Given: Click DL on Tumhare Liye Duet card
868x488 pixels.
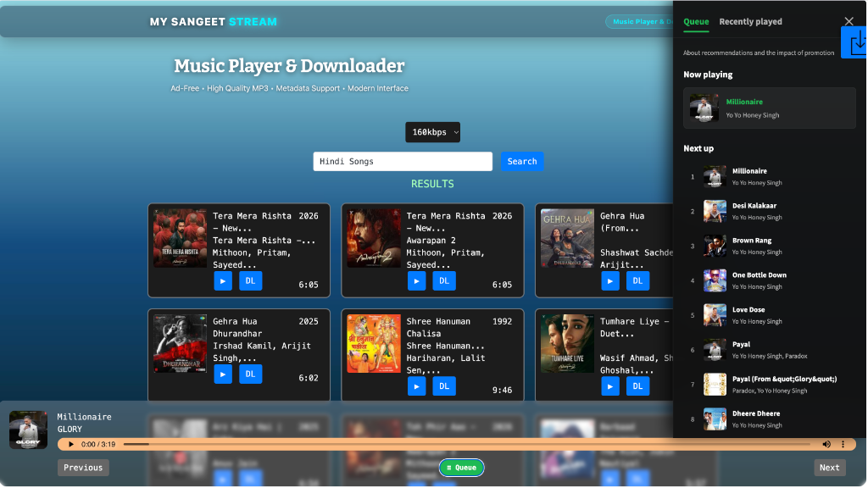Looking at the screenshot, I should (x=637, y=386).
